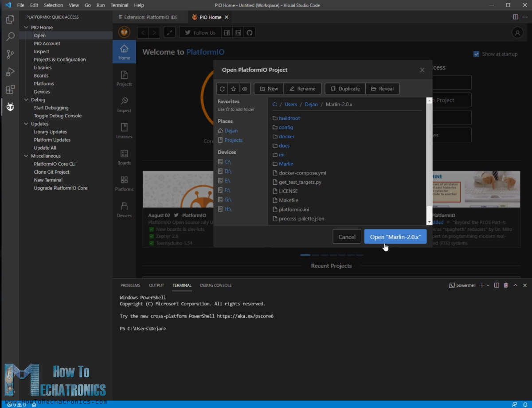Screen dimensions: 532x408
Task: Open the Terminal menu
Action: (119, 5)
